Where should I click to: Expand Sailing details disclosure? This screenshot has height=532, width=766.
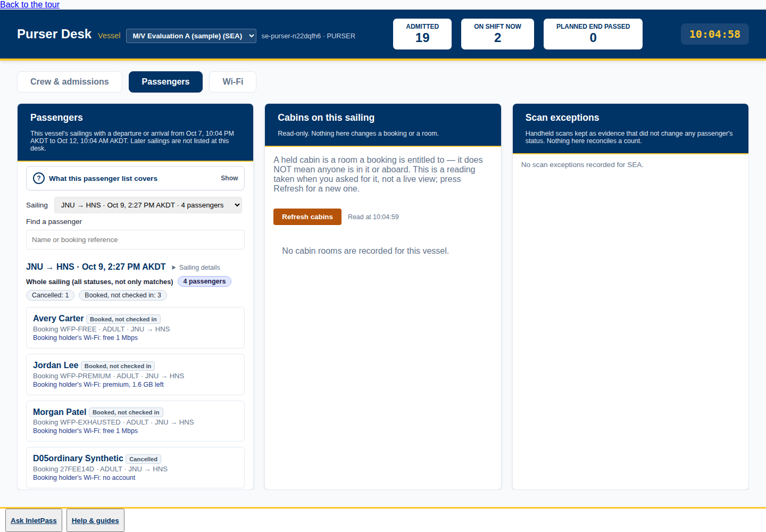click(x=196, y=268)
